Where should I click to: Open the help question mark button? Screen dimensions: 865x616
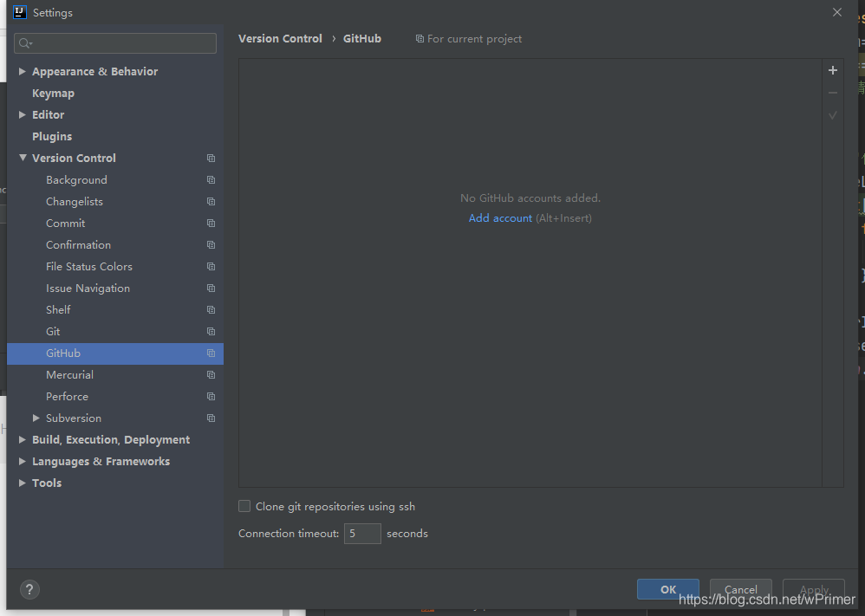(29, 589)
